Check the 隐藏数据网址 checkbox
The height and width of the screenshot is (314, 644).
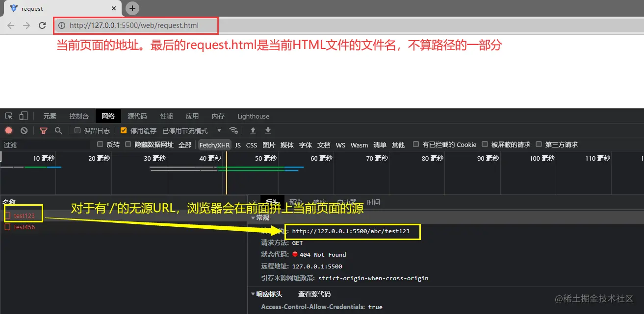click(x=128, y=145)
